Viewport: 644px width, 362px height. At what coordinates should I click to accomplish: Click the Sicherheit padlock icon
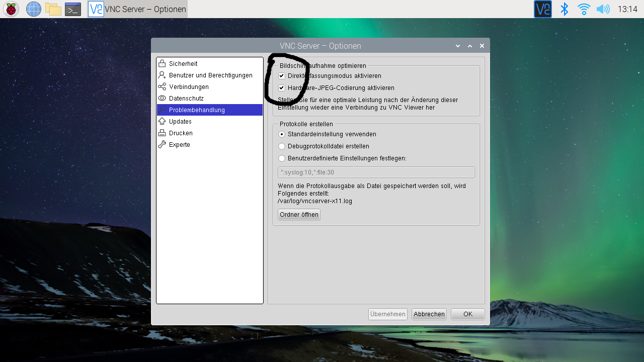(162, 64)
